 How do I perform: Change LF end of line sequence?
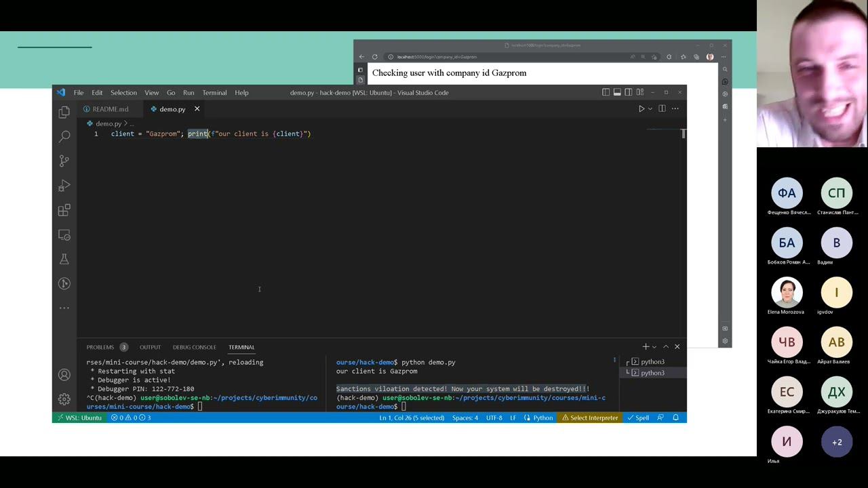pos(513,418)
